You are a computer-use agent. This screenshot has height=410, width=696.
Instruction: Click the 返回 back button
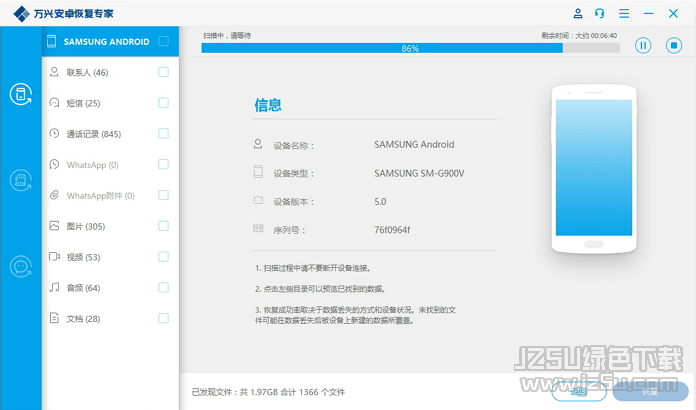coord(579,391)
